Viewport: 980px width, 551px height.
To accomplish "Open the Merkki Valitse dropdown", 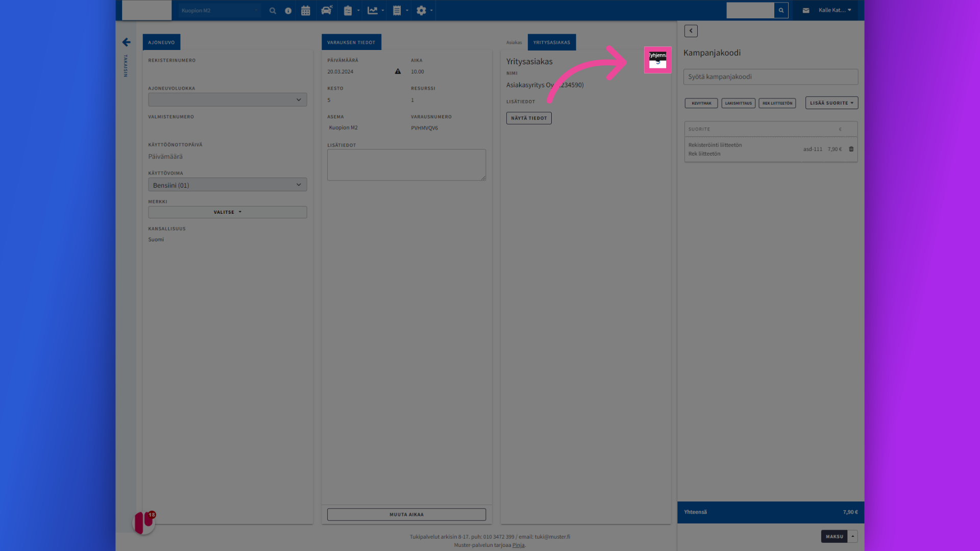I will click(x=228, y=212).
